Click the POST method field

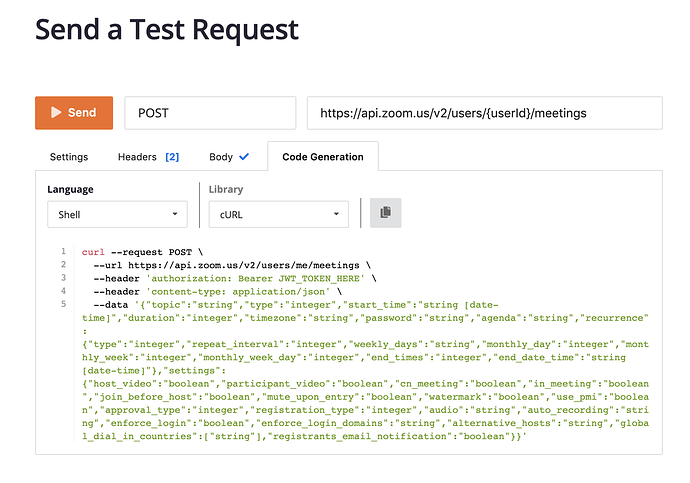[x=210, y=113]
